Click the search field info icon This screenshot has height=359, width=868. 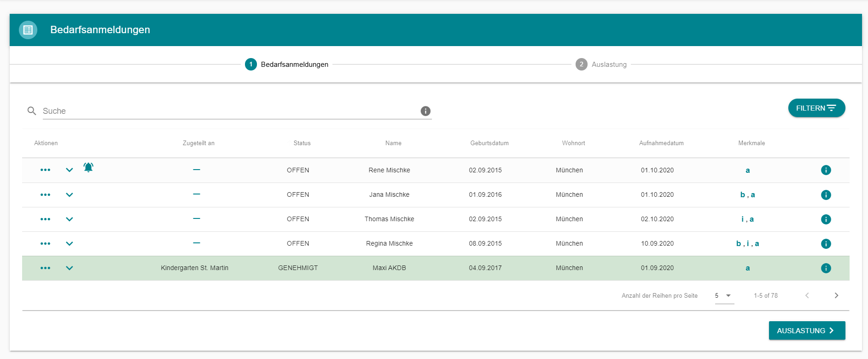425,111
